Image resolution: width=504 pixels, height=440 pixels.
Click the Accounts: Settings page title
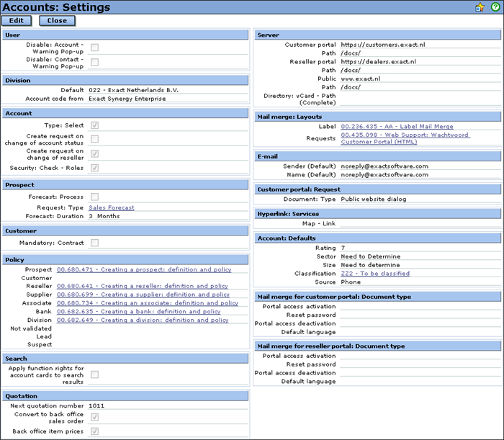56,7
